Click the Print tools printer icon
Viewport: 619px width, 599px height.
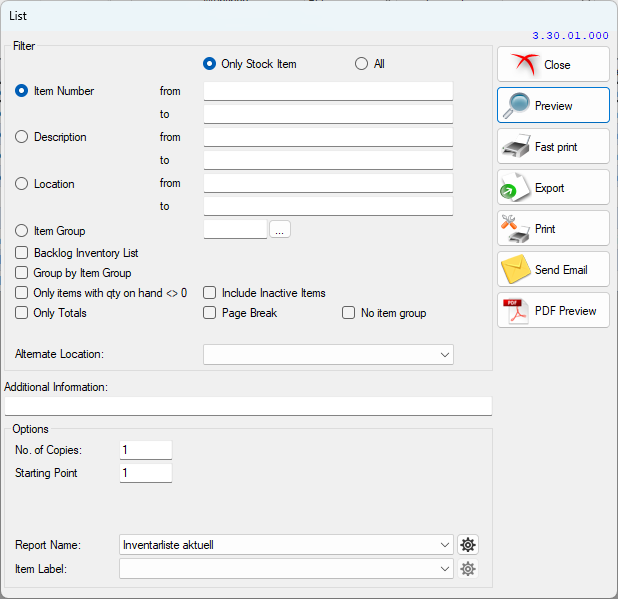click(x=515, y=228)
